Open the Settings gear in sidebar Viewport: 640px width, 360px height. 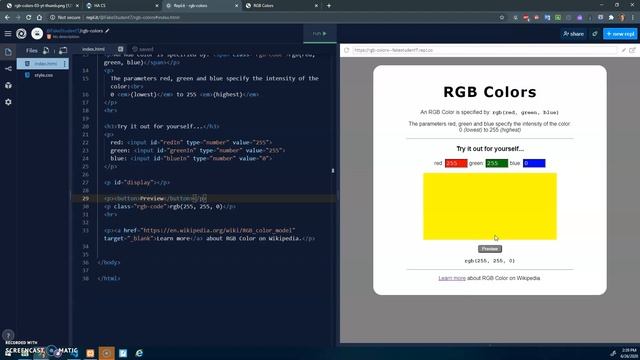pyautogui.click(x=8, y=102)
